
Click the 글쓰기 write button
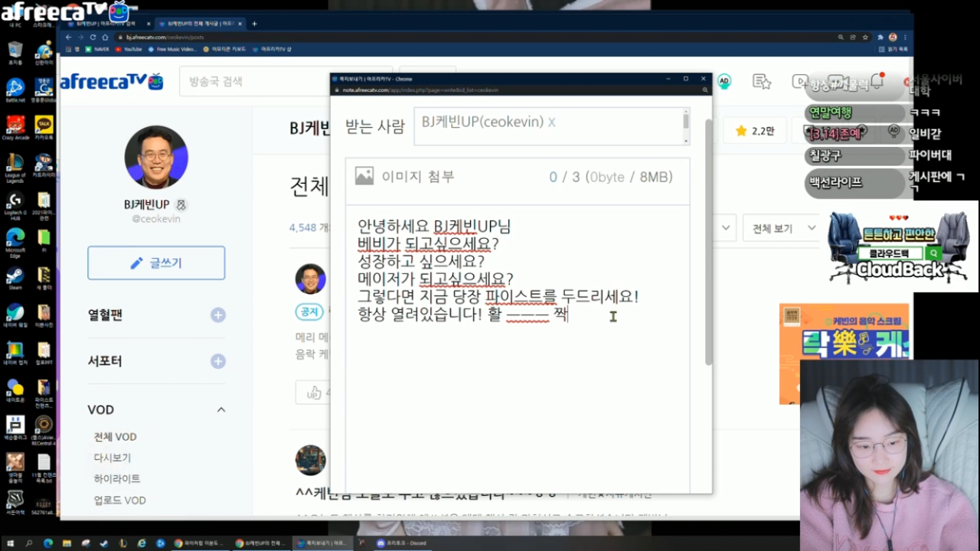[x=156, y=263]
